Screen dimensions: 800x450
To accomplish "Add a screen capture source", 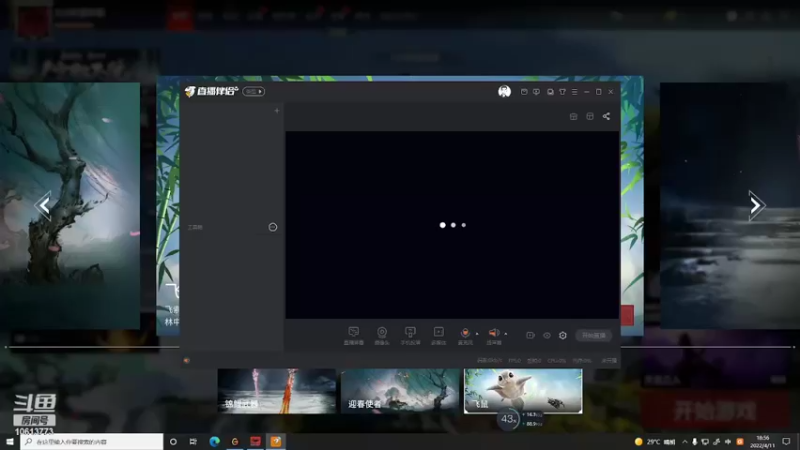I will pos(354,335).
